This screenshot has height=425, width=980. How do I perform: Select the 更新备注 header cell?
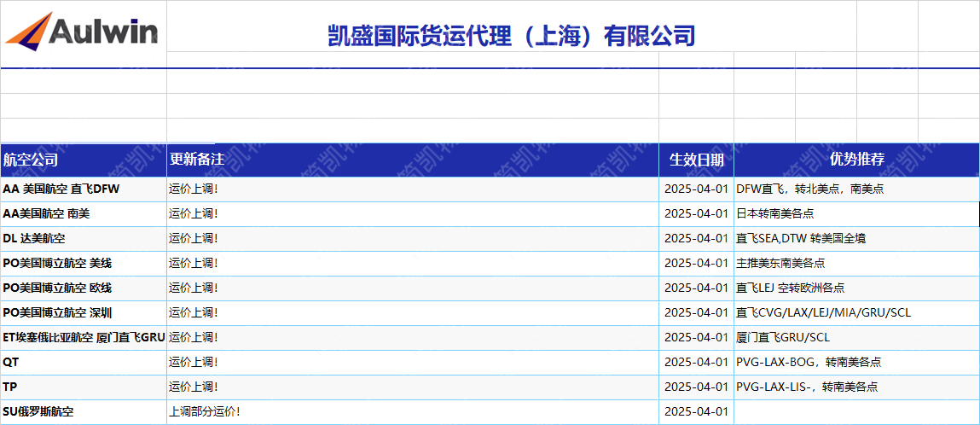(413, 160)
